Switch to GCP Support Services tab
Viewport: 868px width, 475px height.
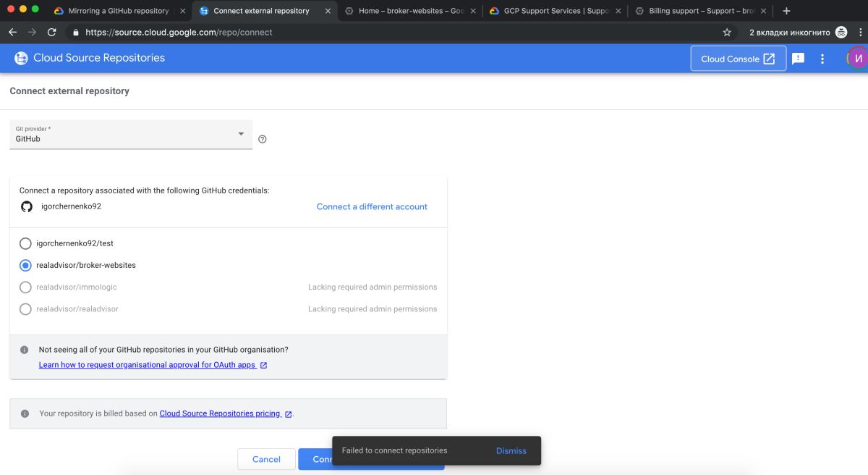[x=556, y=12]
